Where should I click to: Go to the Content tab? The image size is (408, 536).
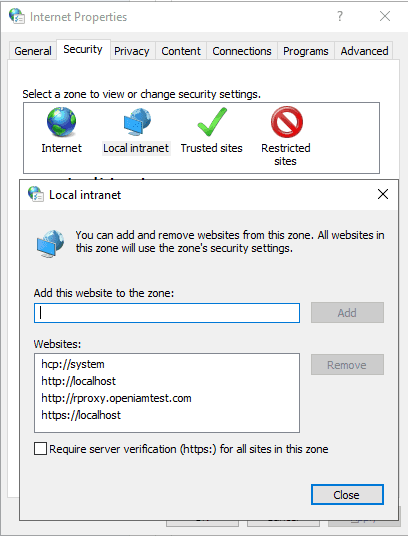(181, 51)
